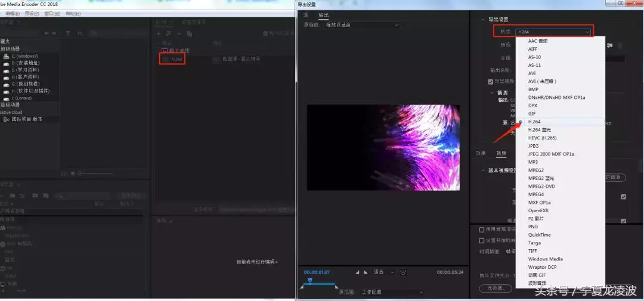Viewport: 644px width, 301px height.
Task: Click the 匹配源 button
Action: (615, 178)
